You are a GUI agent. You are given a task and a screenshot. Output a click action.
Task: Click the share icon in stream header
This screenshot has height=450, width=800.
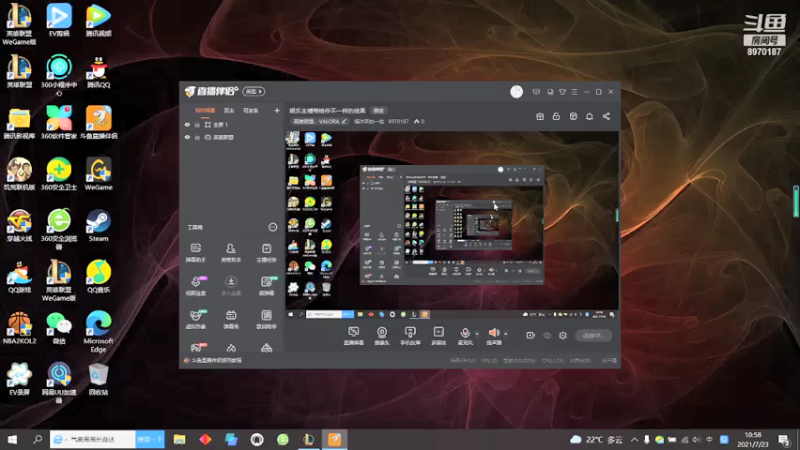606,116
